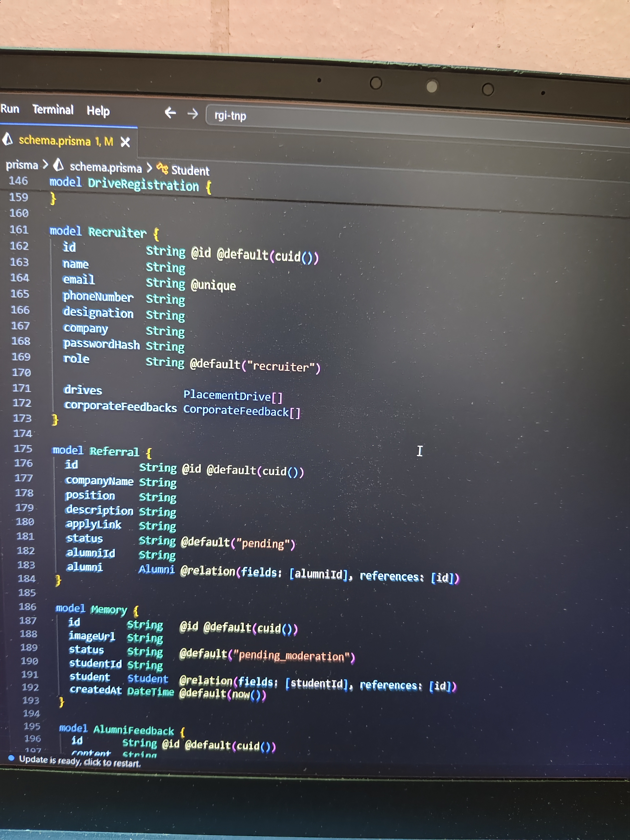This screenshot has height=840, width=630.
Task: Open the Run menu
Action: (x=10, y=109)
